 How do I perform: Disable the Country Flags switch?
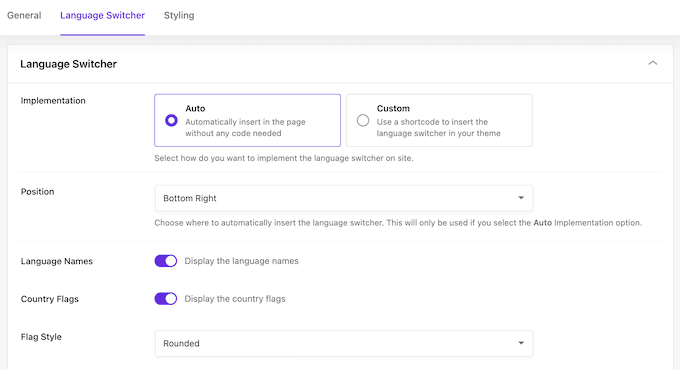(x=166, y=299)
